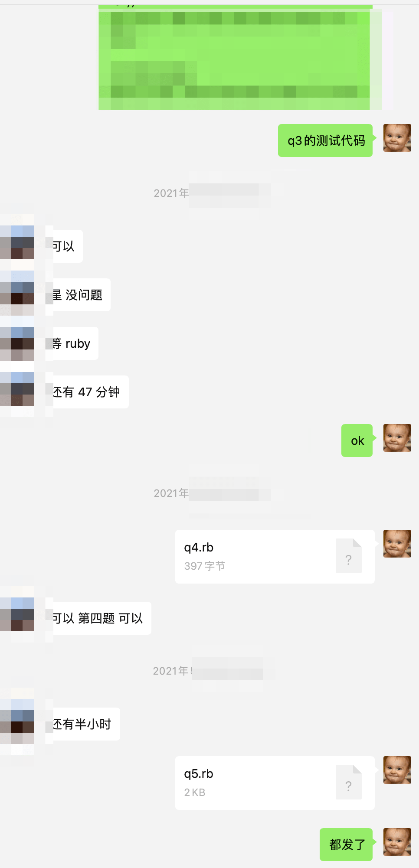Click the unknown file icon on q4.rb
419x868 pixels.
point(348,556)
